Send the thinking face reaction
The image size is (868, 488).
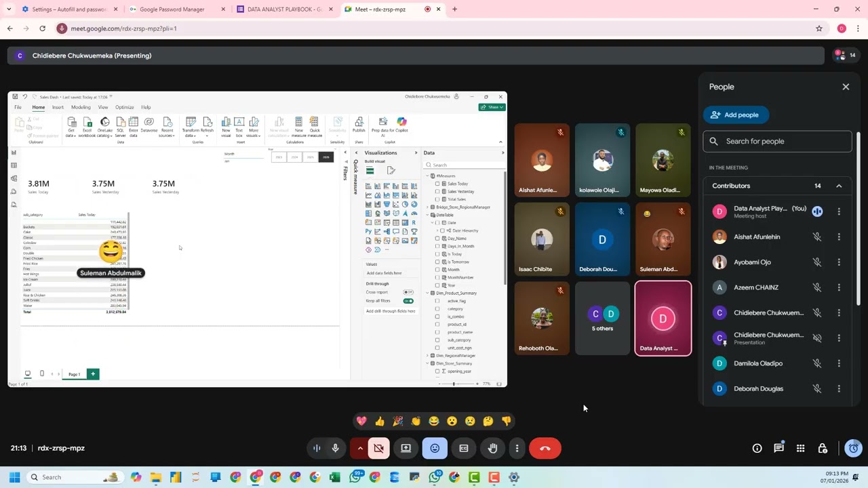click(x=488, y=421)
